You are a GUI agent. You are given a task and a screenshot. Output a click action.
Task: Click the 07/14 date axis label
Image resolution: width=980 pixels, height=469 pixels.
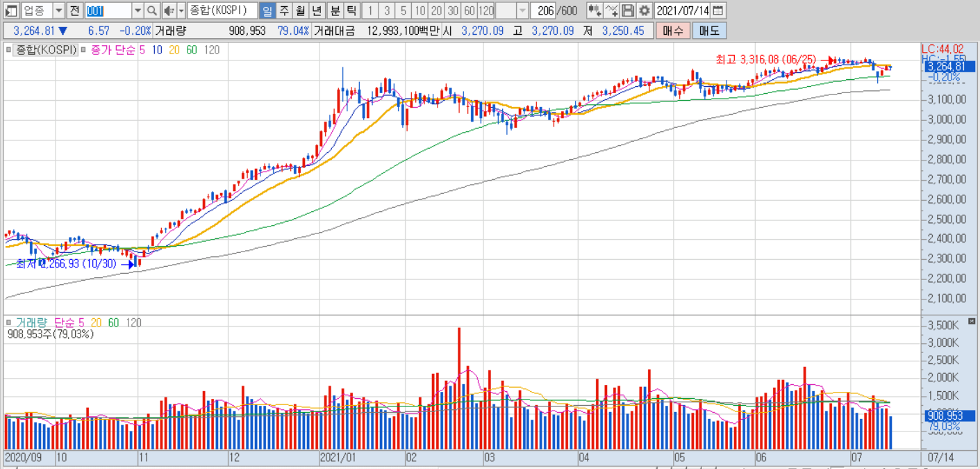tap(941, 459)
